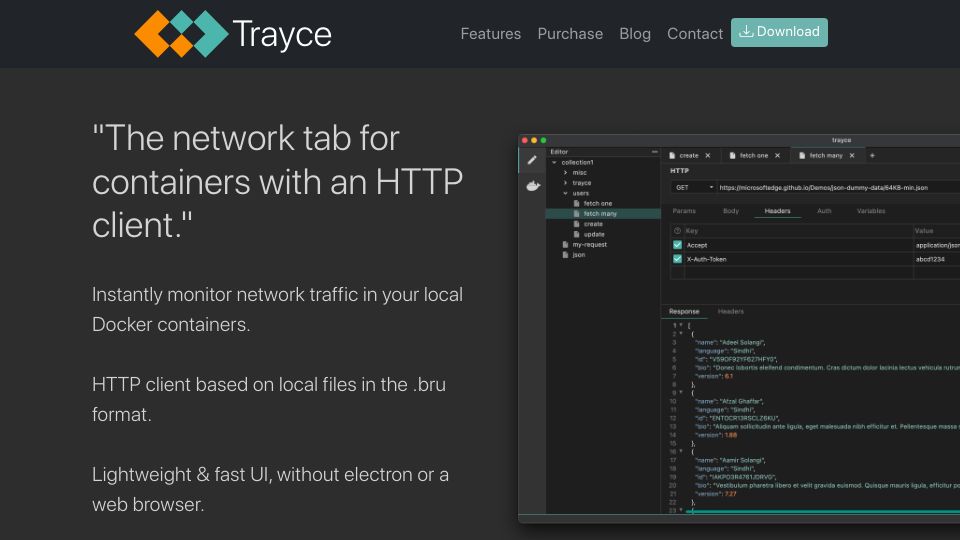This screenshot has height=540, width=960.
Task: Open the Auth tab
Action: pos(824,211)
